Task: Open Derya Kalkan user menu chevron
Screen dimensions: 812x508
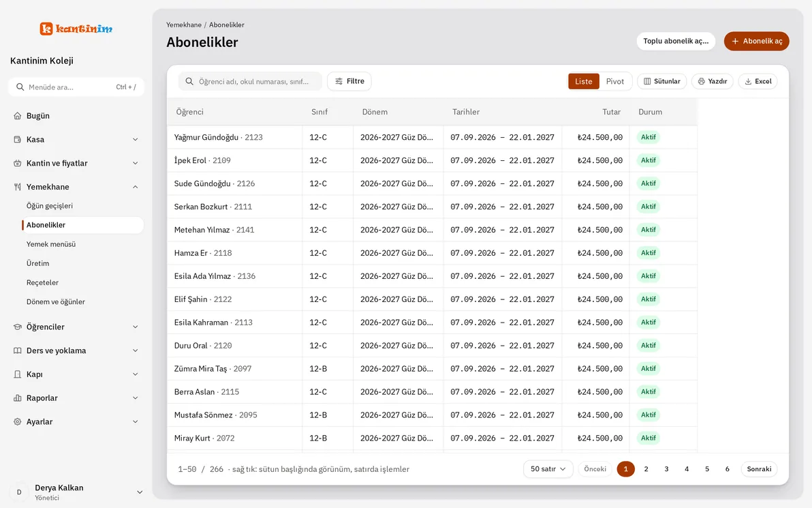Action: (139, 492)
